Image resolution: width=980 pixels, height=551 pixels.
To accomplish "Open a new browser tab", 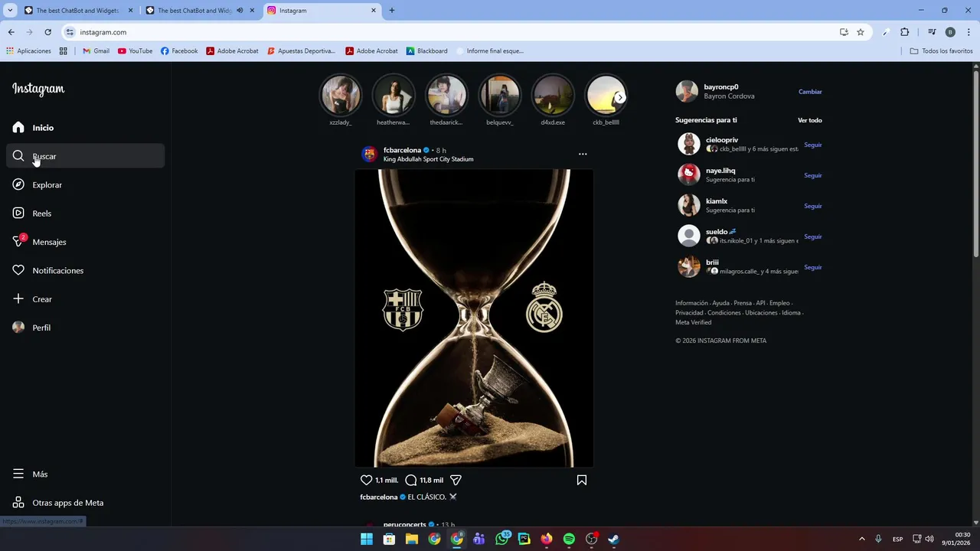I will (392, 11).
